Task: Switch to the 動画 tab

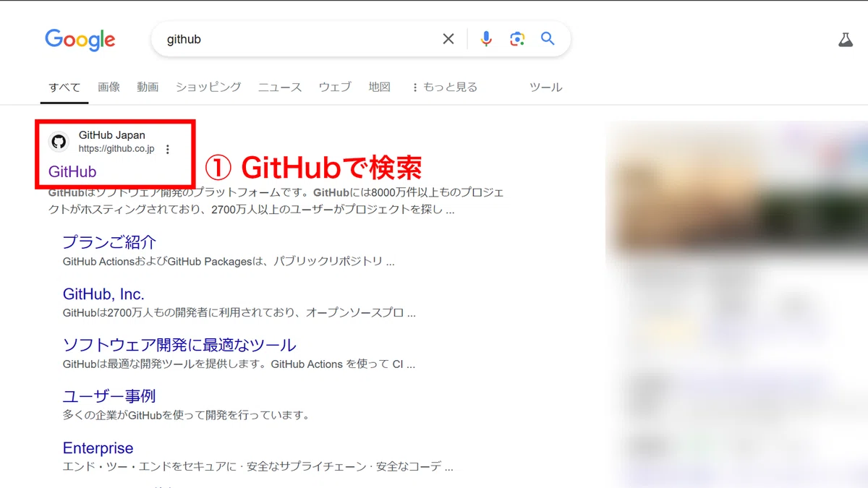Action: (x=148, y=87)
